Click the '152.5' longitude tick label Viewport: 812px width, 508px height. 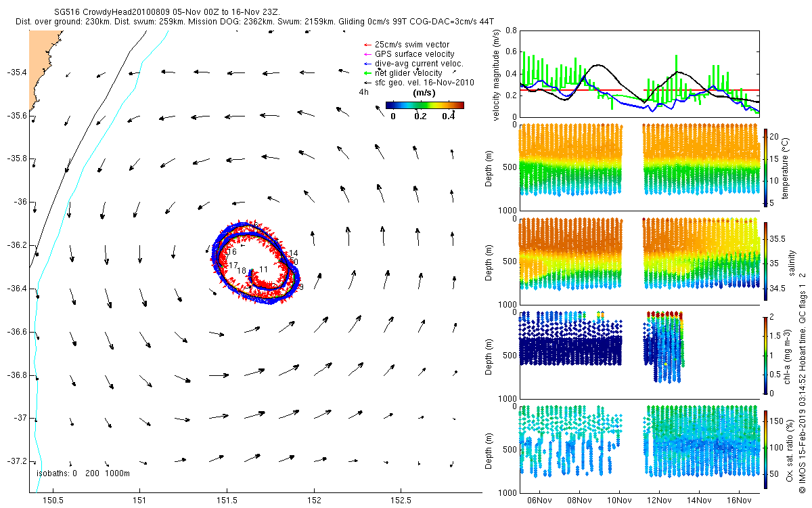[x=401, y=501]
